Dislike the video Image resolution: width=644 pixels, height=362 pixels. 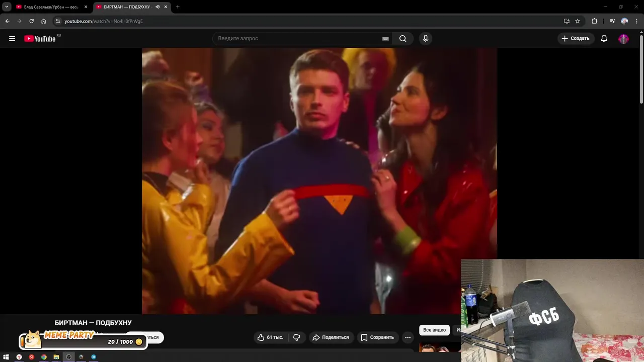pyautogui.click(x=297, y=337)
